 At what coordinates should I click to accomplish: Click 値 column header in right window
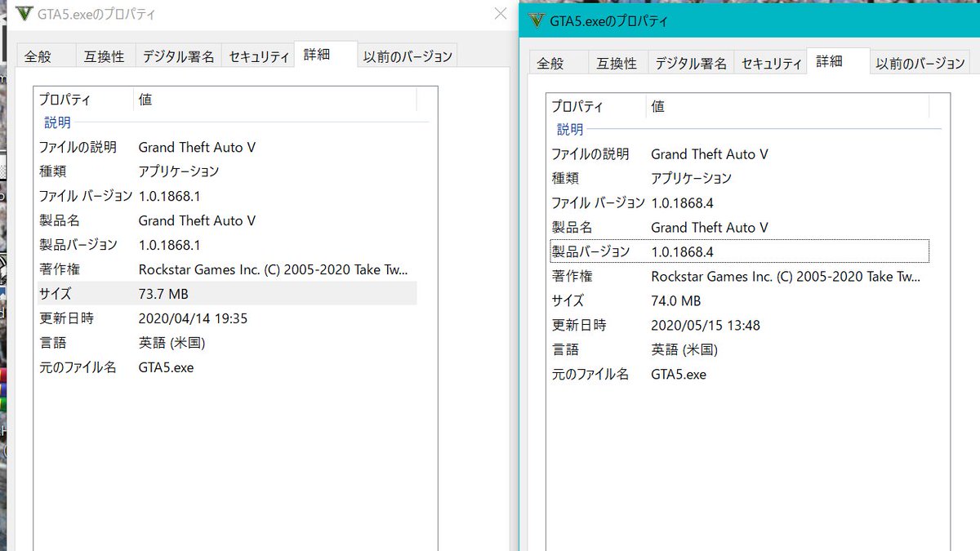pyautogui.click(x=788, y=106)
